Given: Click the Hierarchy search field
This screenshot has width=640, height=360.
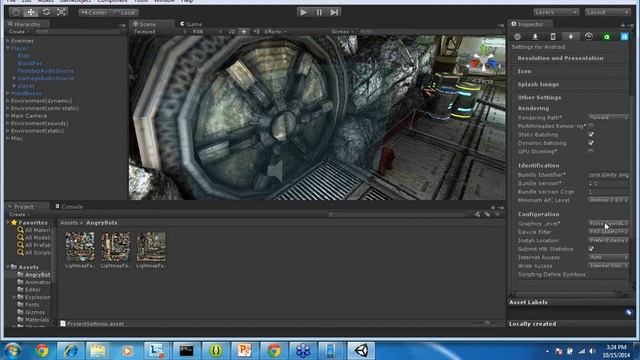Looking at the screenshot, I should click(78, 31).
